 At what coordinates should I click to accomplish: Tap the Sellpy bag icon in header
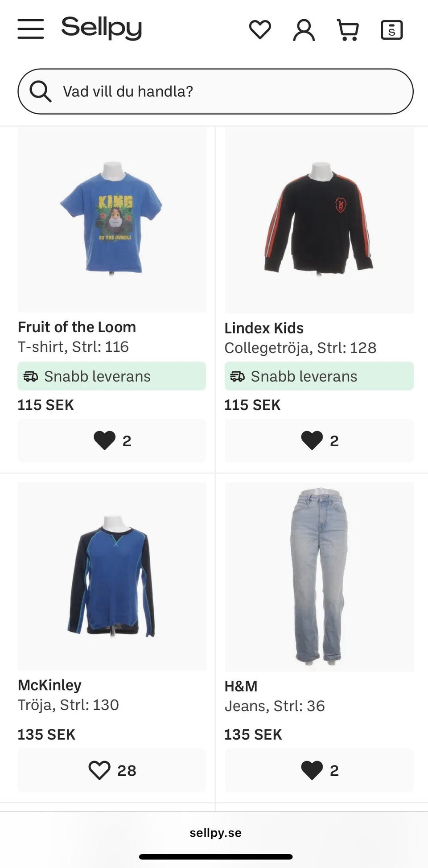pos(391,30)
